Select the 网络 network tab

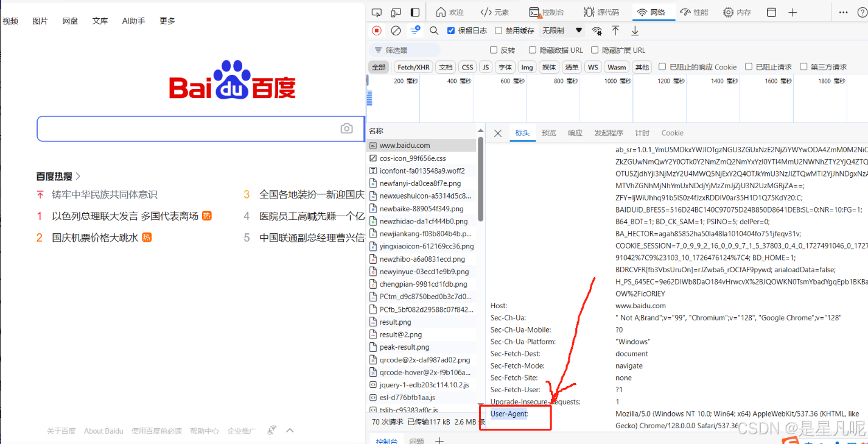pyautogui.click(x=651, y=12)
